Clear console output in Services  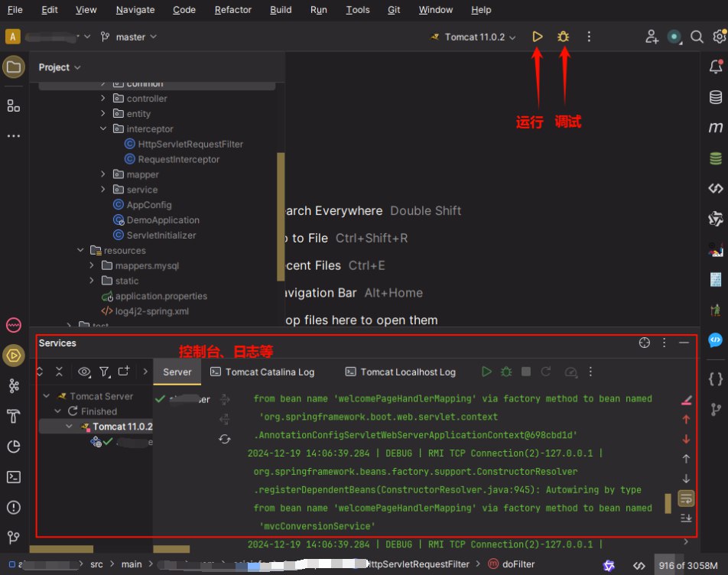[x=686, y=400]
